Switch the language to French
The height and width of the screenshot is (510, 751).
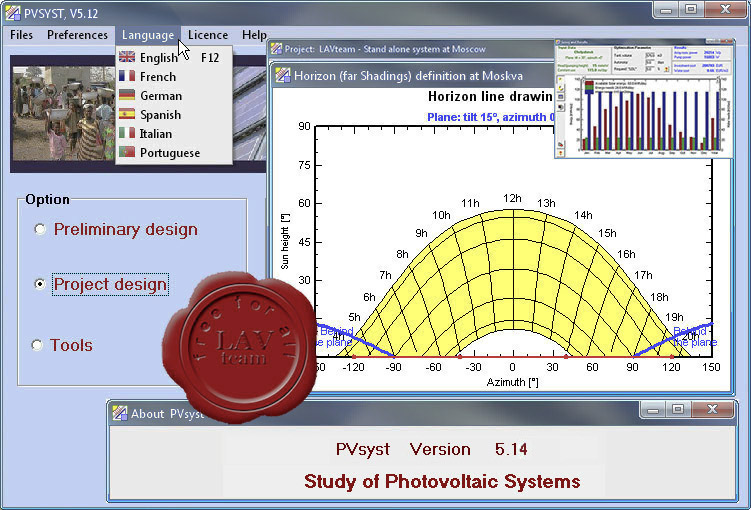click(x=174, y=77)
